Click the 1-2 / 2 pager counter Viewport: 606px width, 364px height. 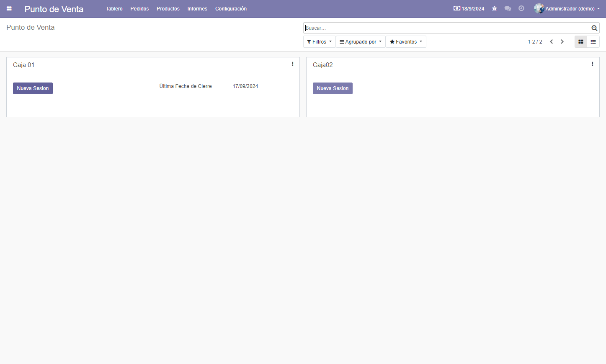coord(535,42)
